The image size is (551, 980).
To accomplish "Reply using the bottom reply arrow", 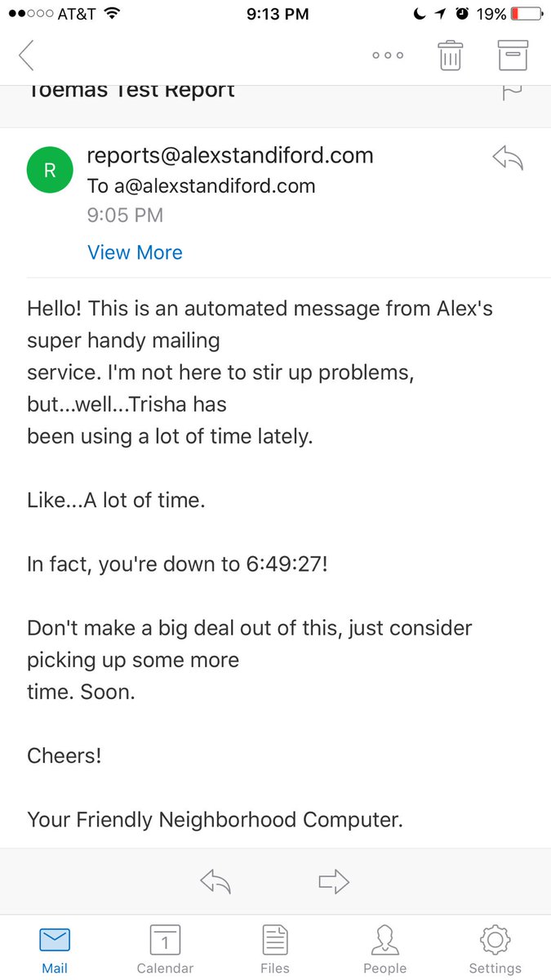I will 216,881.
